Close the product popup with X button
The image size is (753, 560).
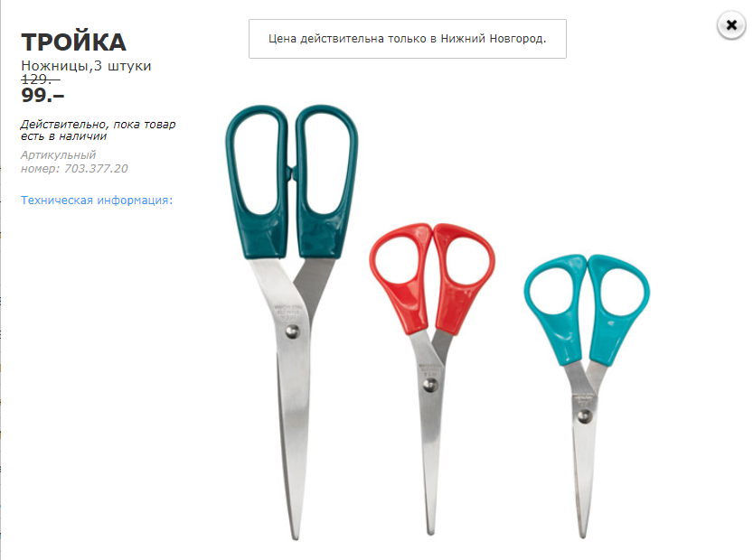731,25
